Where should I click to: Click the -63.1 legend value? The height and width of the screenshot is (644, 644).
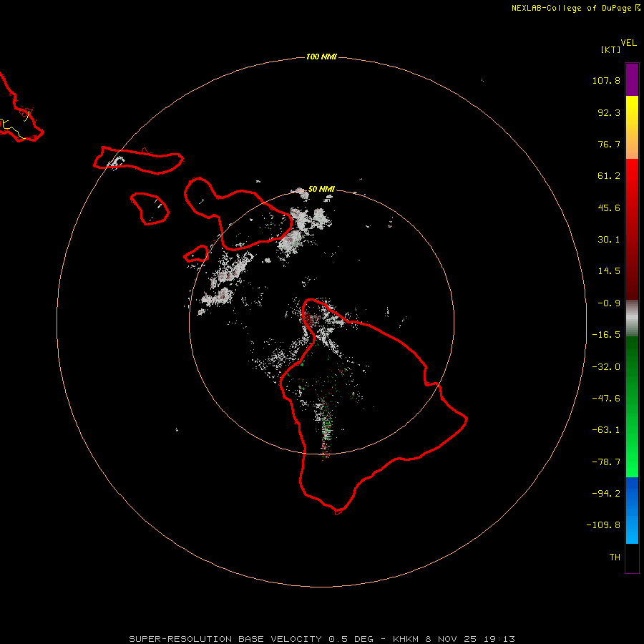click(606, 430)
